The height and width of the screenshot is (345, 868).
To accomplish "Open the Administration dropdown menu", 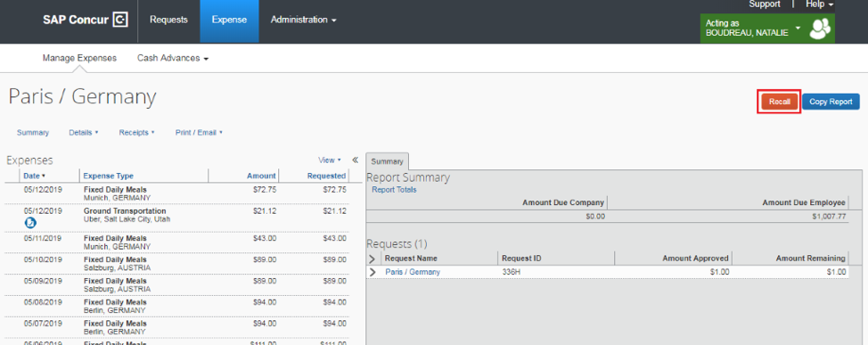I will (x=303, y=20).
